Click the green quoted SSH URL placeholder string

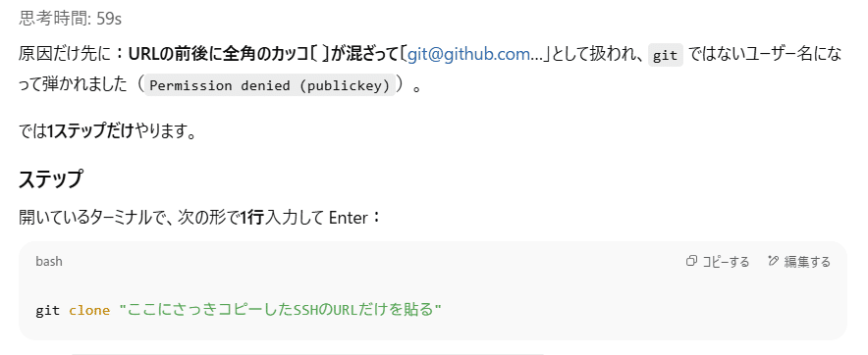(280, 310)
